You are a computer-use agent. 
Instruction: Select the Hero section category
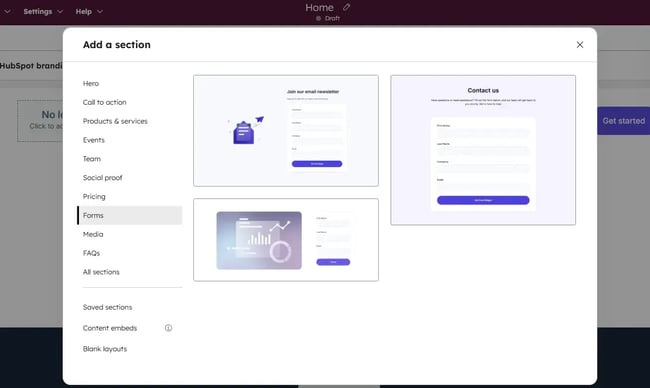pos(91,83)
